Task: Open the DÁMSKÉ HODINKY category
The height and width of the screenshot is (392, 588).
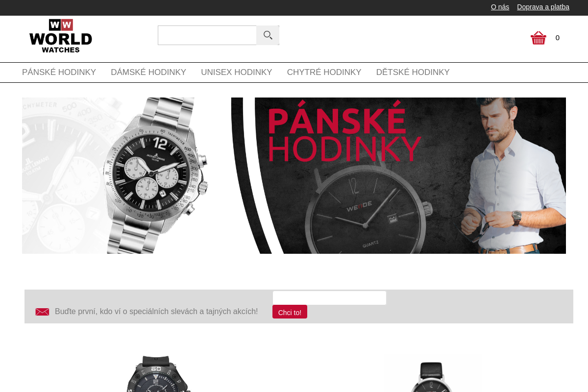Action: [148, 73]
